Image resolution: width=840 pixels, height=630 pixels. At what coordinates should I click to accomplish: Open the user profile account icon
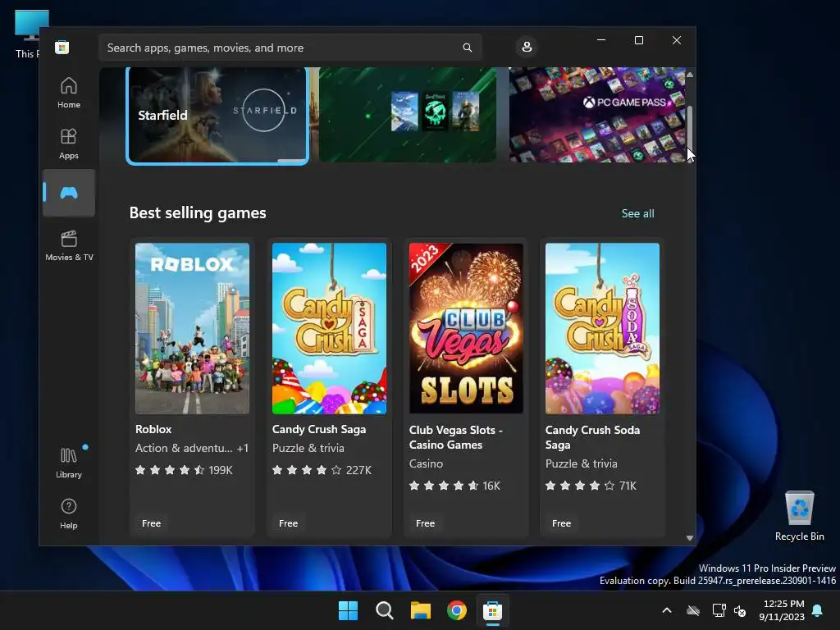pyautogui.click(x=527, y=47)
